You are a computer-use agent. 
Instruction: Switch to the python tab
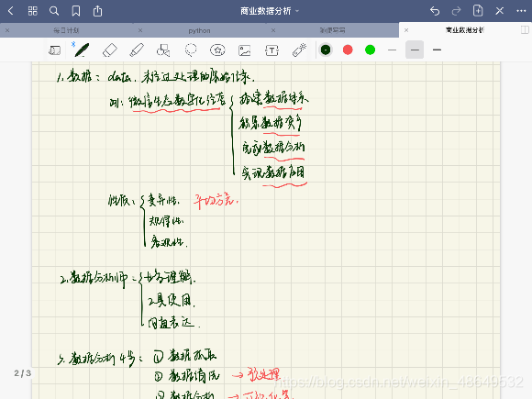click(200, 30)
